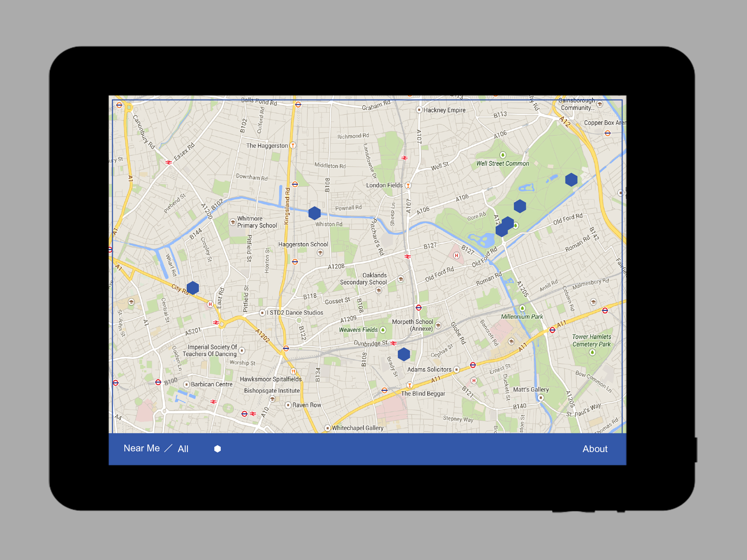
Task: Click Hackney Empire place marker
Action: (419, 110)
